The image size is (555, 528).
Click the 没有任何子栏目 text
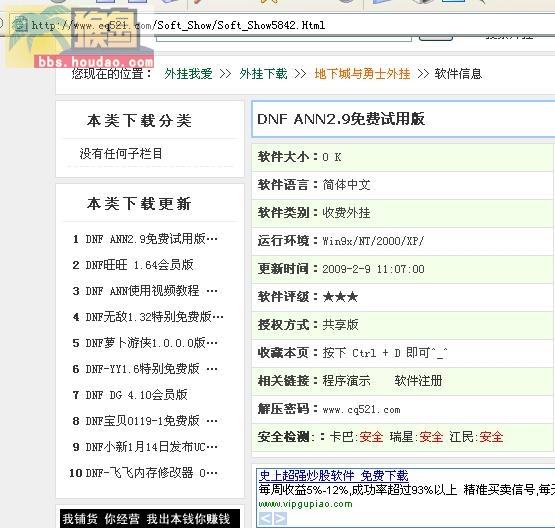121,154
